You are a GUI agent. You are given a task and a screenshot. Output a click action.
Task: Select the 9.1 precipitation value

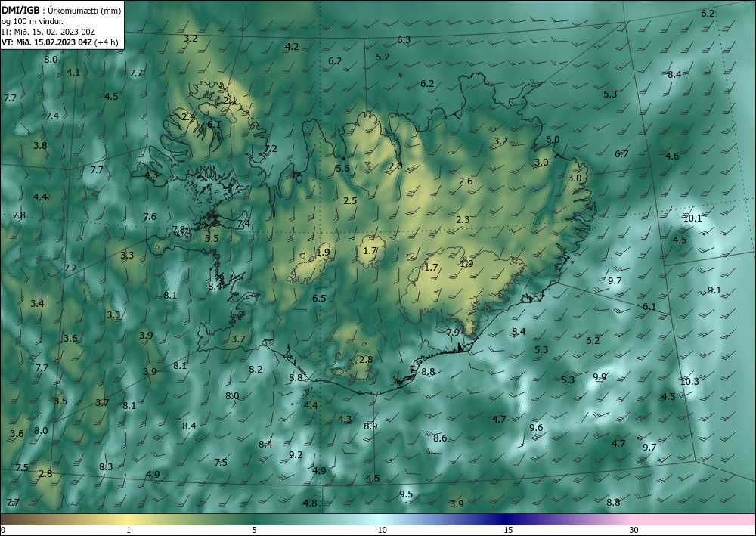[714, 290]
